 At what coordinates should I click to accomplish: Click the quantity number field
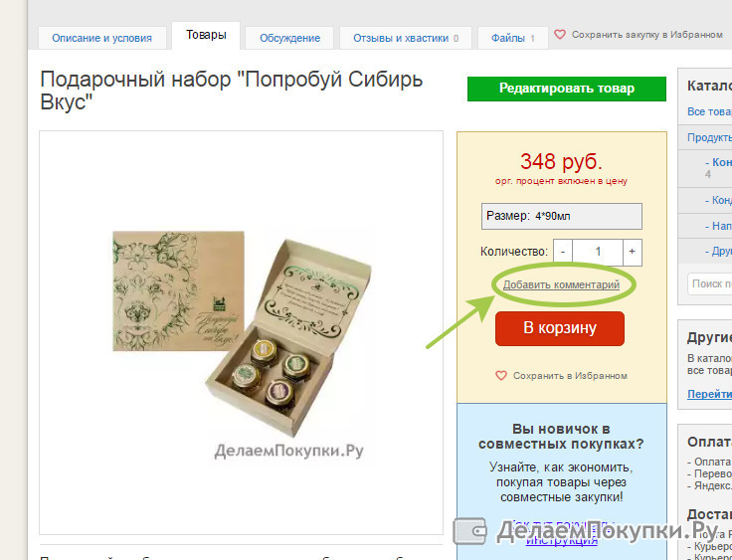(x=598, y=252)
